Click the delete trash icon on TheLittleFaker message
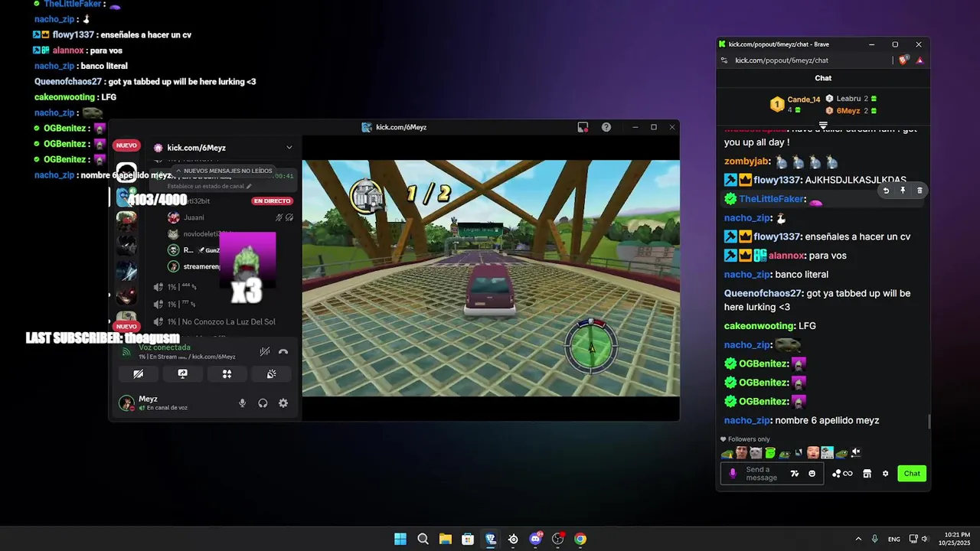 (x=920, y=191)
